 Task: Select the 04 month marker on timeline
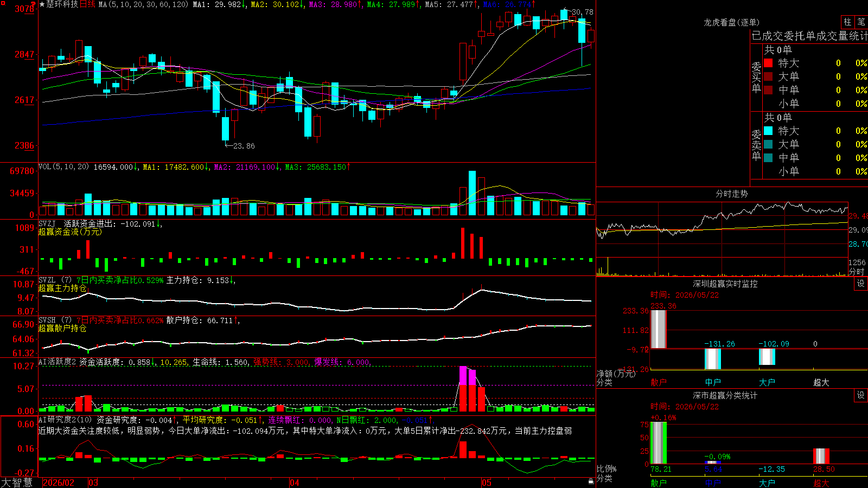tap(295, 483)
